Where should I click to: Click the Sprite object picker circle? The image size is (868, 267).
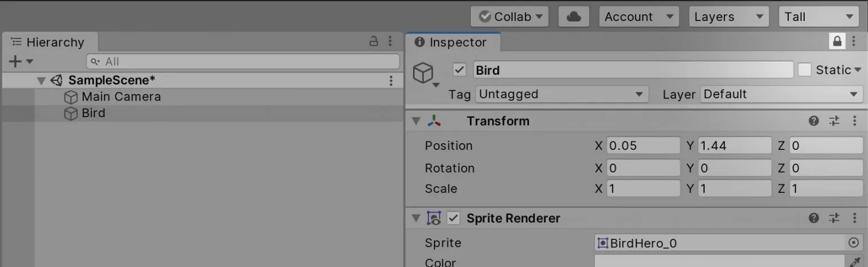click(x=853, y=243)
